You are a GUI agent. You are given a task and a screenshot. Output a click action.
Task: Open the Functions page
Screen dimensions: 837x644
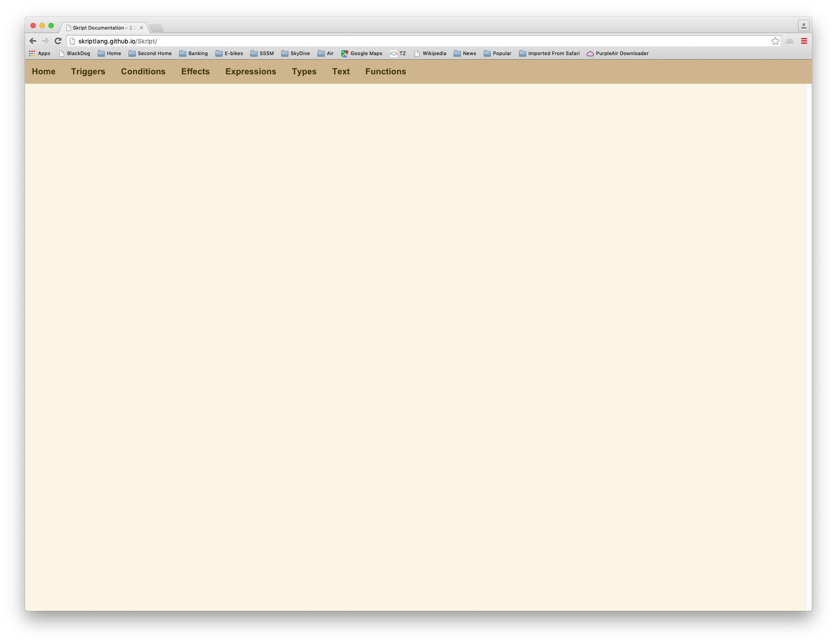click(386, 71)
